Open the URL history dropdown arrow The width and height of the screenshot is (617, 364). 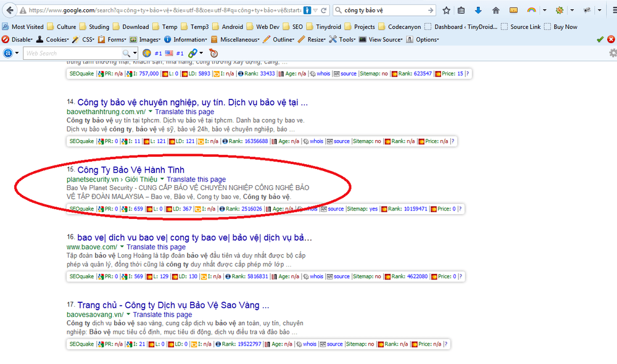315,10
